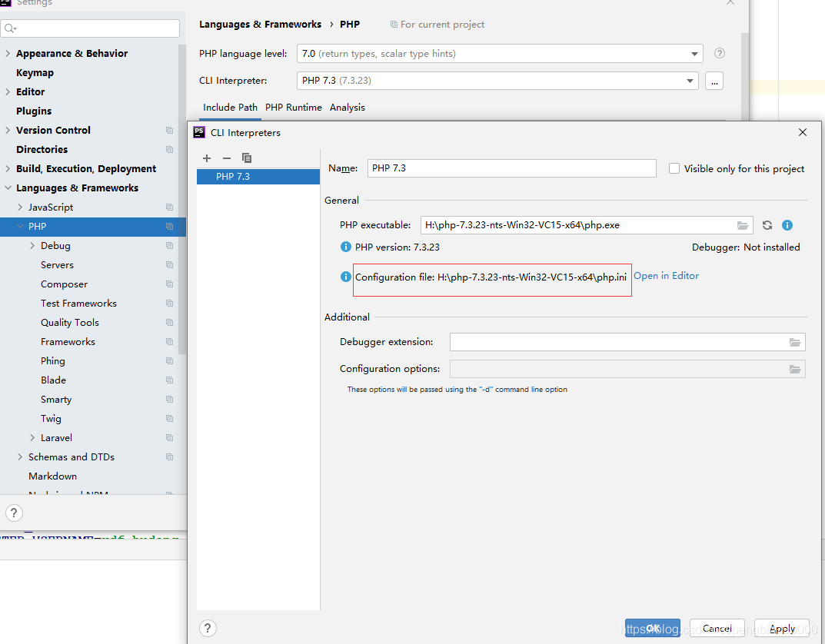
Task: Open the CLI Interpreter dropdown
Action: (688, 80)
